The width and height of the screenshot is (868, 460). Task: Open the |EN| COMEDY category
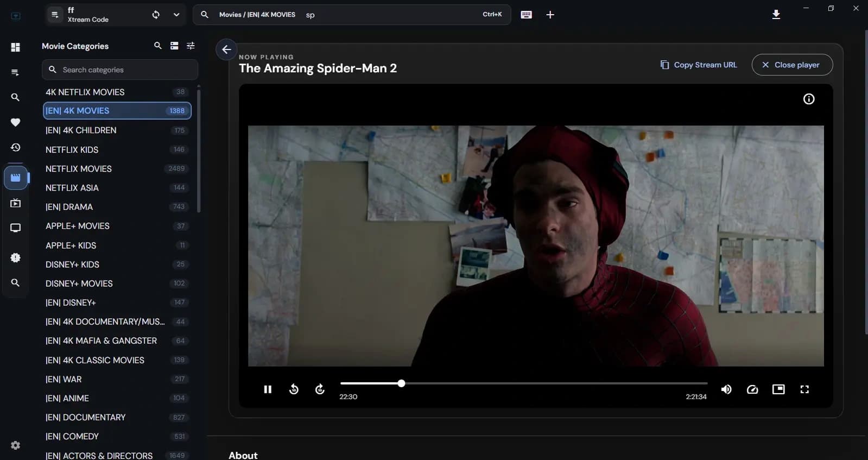pos(117,437)
